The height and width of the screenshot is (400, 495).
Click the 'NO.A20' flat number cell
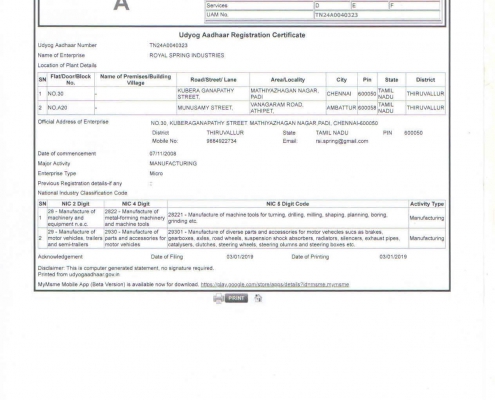coord(71,108)
